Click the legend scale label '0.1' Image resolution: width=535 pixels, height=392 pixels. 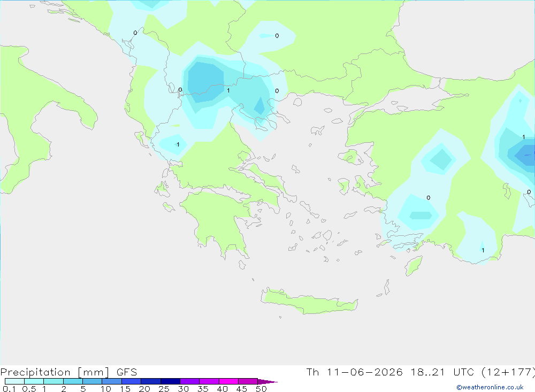click(9, 389)
